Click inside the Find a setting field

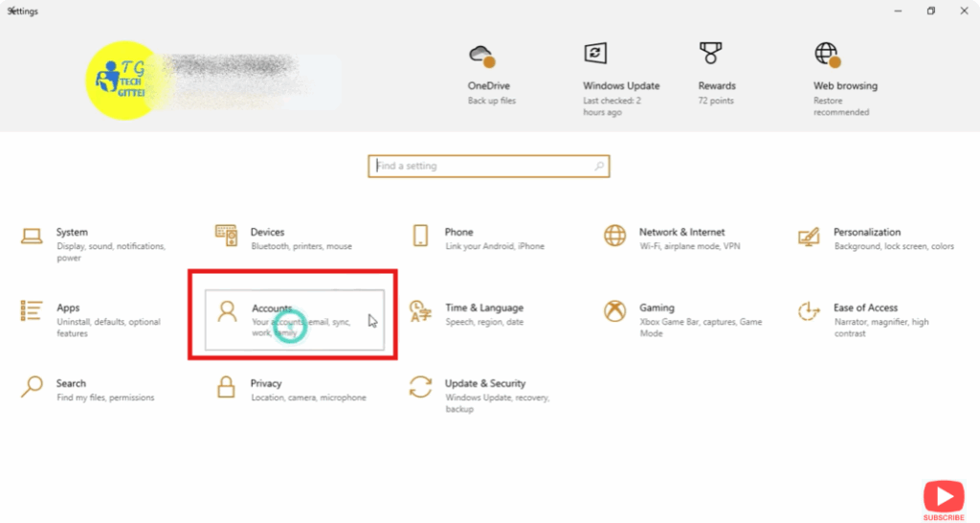pyautogui.click(x=489, y=167)
